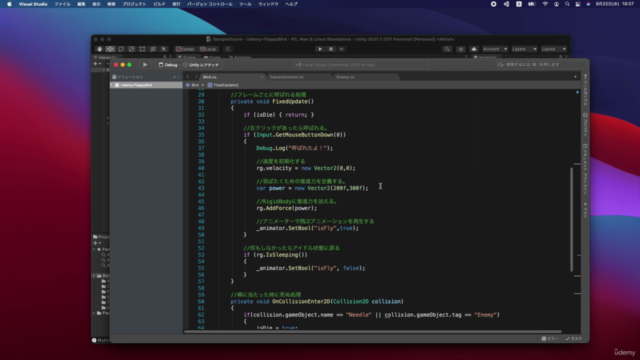This screenshot has width=640, height=360.
Task: Open Unity services gear icon
Action: (461, 49)
